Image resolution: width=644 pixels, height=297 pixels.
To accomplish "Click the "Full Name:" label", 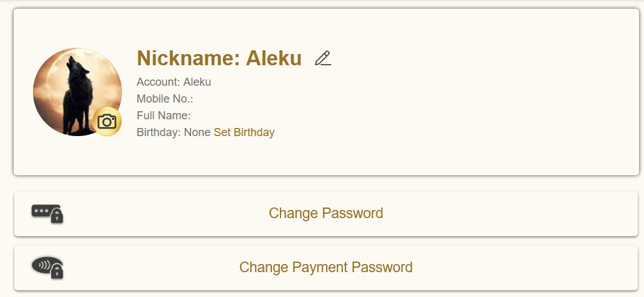I will point(164,116).
